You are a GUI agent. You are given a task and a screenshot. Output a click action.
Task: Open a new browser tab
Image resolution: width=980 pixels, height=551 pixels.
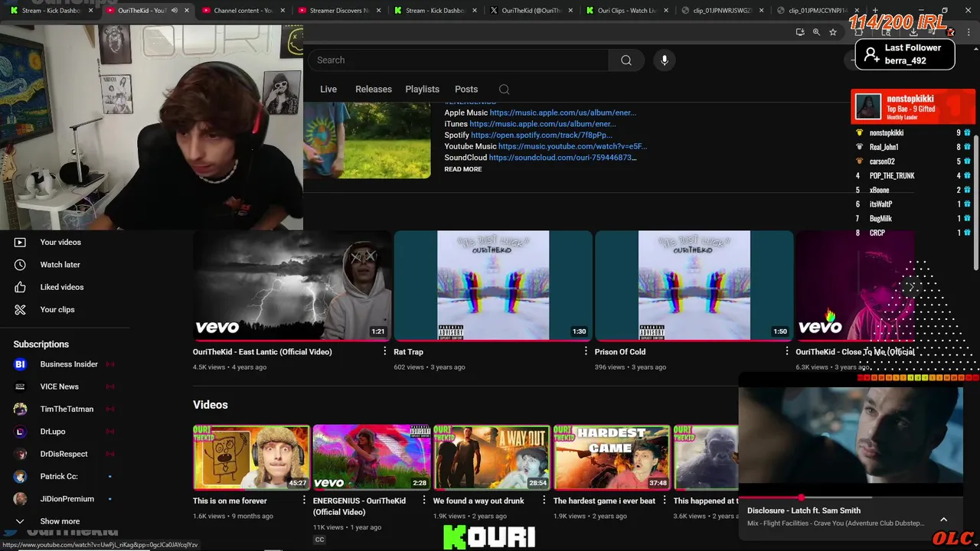pyautogui.click(x=875, y=11)
